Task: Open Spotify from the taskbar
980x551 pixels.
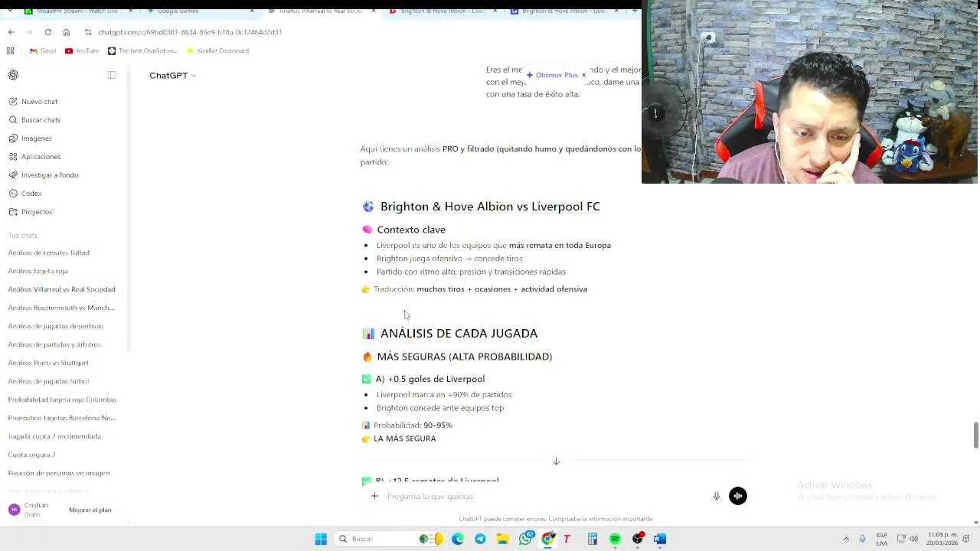Action: pos(615,539)
